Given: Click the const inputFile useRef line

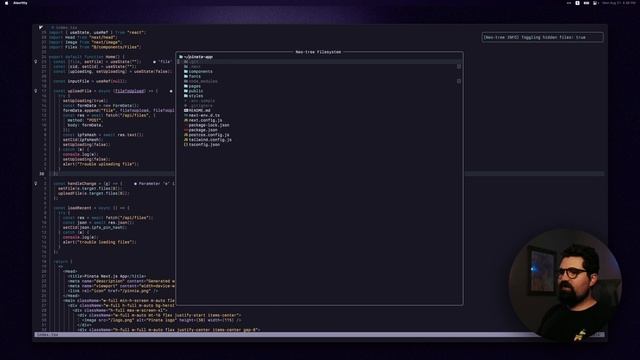Looking at the screenshot, I should click(x=90, y=81).
